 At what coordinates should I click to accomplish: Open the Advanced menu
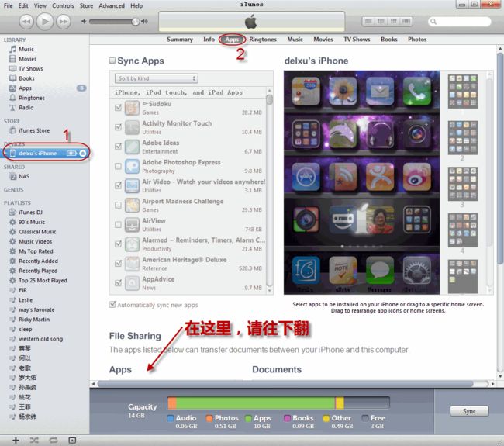point(112,5)
